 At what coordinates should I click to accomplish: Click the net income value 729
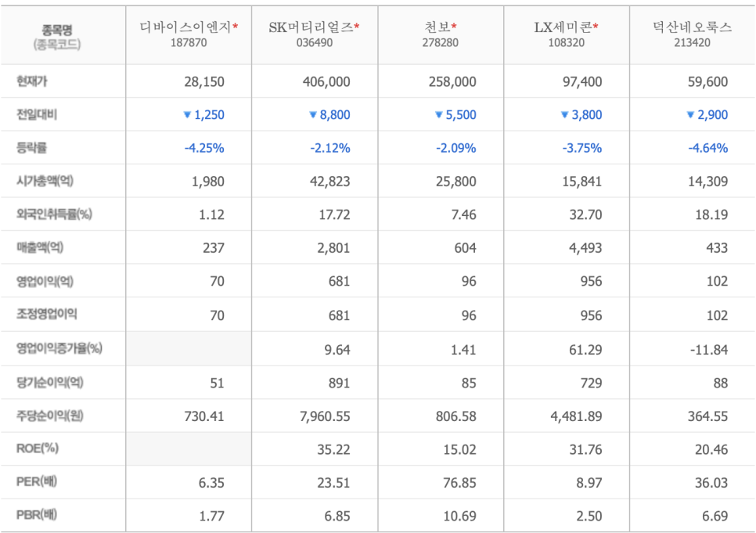pyautogui.click(x=591, y=383)
